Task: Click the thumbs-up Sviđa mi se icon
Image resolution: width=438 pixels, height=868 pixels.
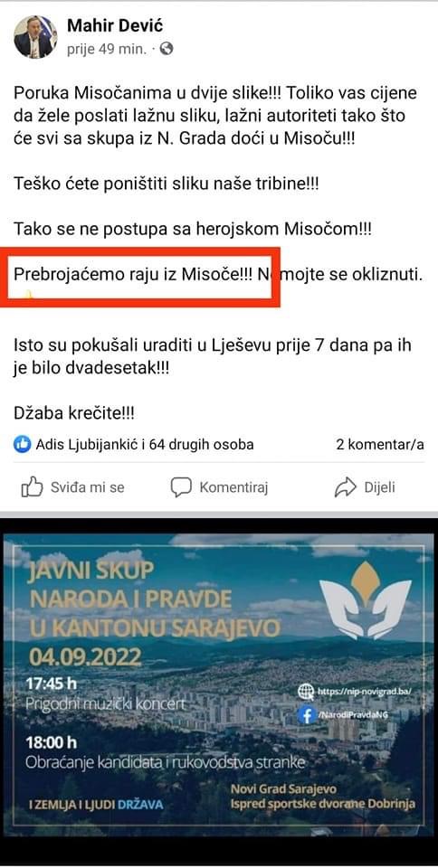Action: pos(32,487)
